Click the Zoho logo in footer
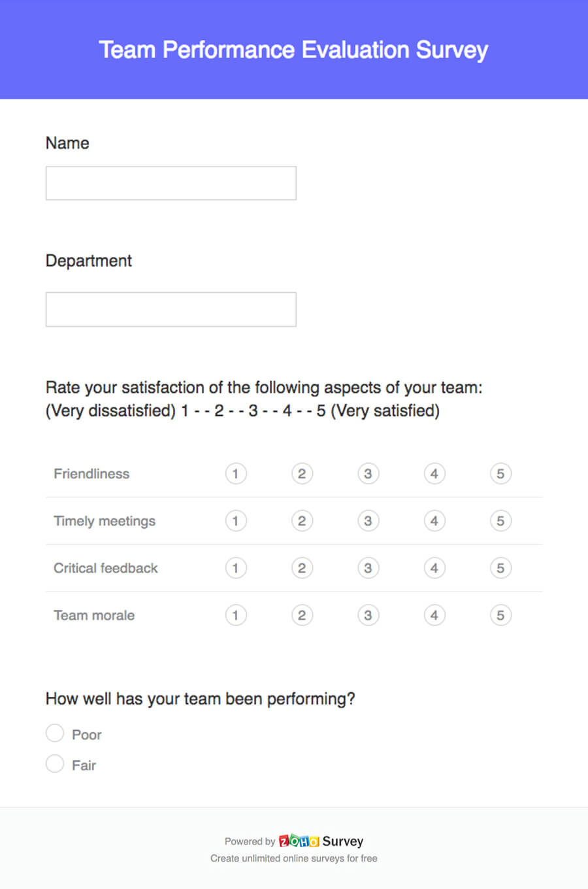Image resolution: width=588 pixels, height=889 pixels. point(299,841)
